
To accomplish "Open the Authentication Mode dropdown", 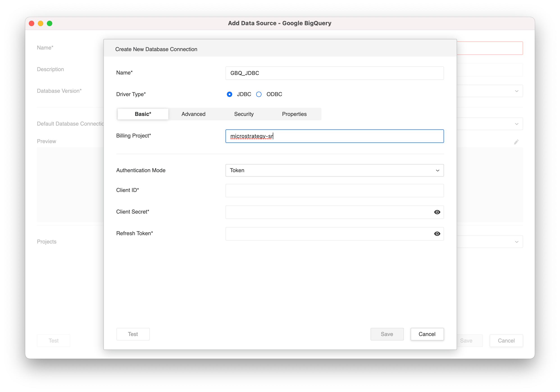I will click(x=334, y=170).
